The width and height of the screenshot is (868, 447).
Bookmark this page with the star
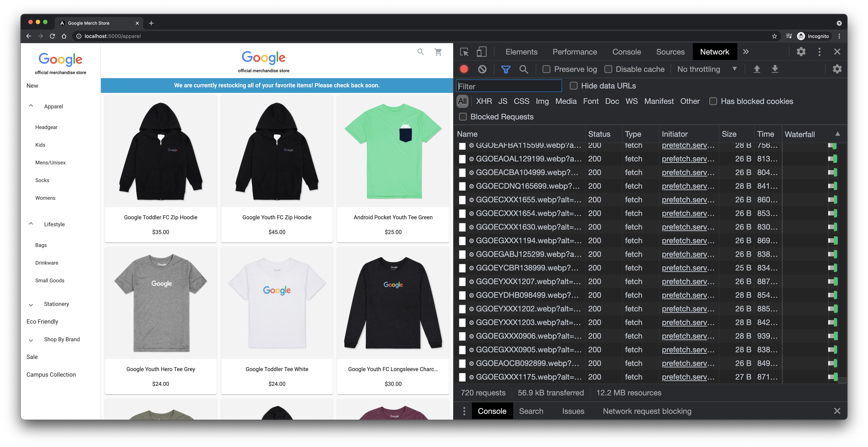[x=774, y=36]
